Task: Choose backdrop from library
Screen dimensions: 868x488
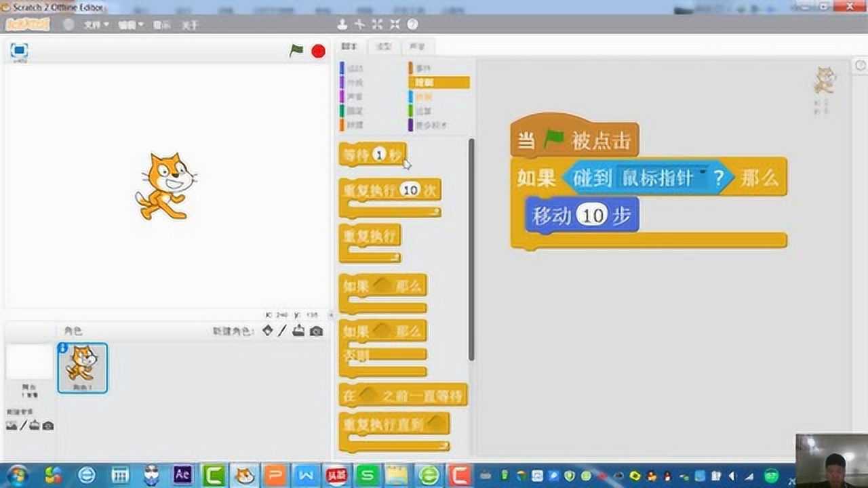Action: click(12, 426)
